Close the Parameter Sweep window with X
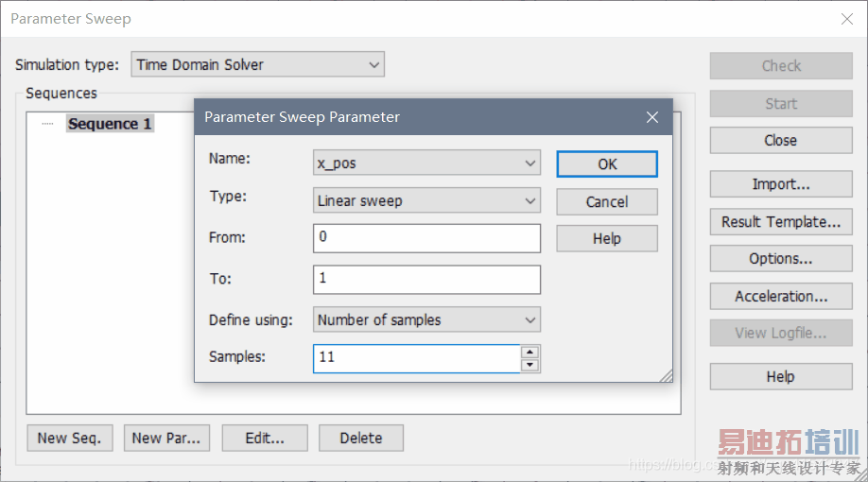 tap(846, 18)
